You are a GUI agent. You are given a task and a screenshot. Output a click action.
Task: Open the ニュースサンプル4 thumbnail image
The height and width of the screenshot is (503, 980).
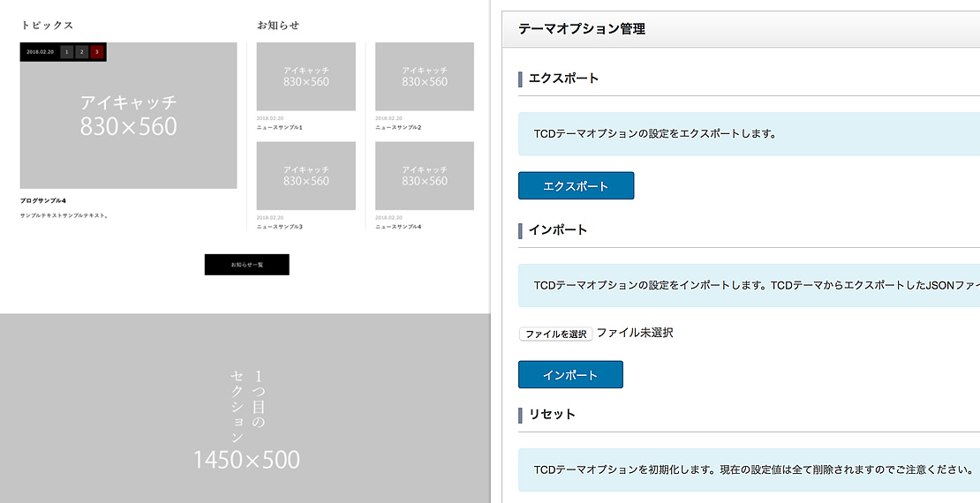[424, 176]
